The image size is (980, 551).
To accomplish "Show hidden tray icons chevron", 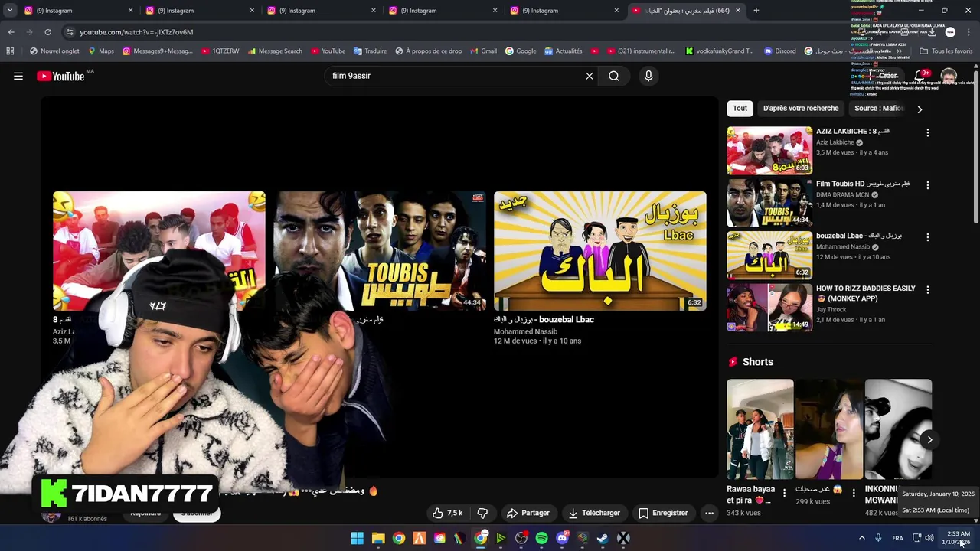I will 862,538.
